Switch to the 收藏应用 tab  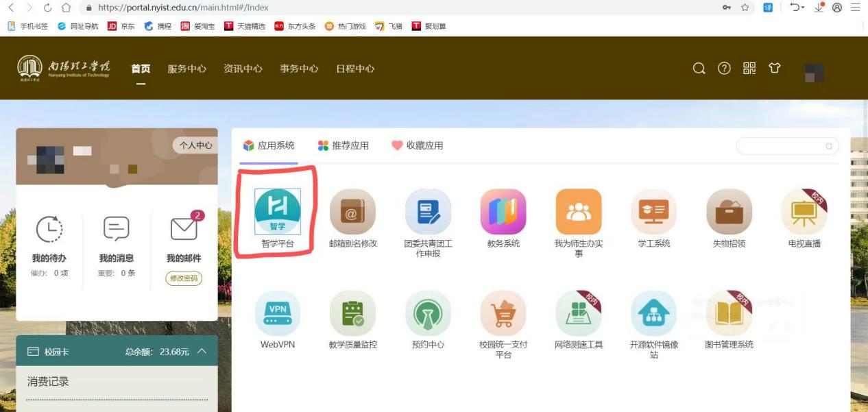click(x=418, y=145)
